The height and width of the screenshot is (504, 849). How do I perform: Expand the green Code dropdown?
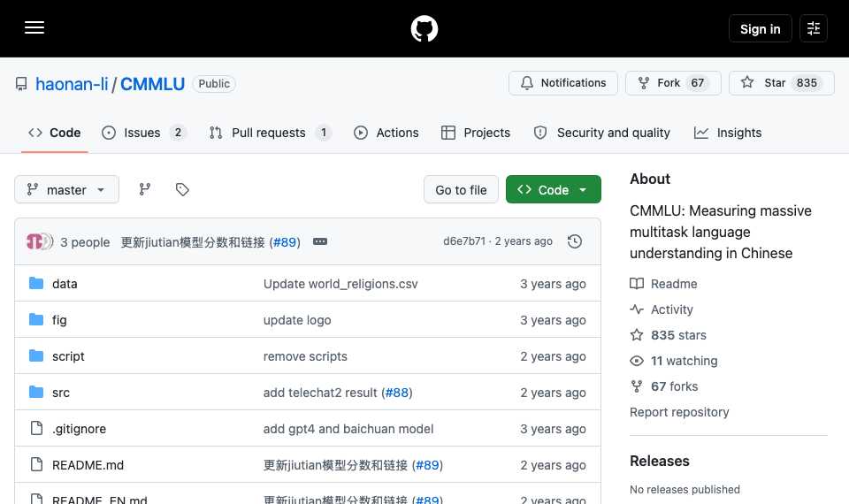click(x=554, y=189)
